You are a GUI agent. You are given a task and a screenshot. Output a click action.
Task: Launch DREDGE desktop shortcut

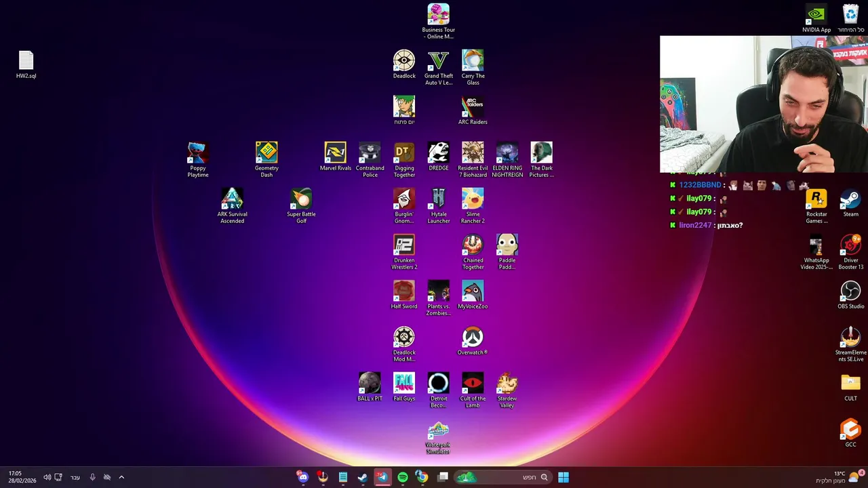(x=438, y=157)
